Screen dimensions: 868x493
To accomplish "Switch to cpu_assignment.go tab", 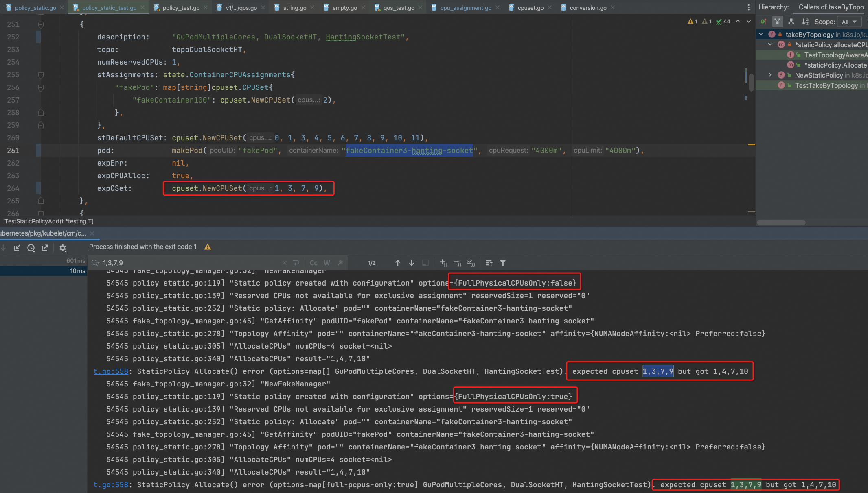I will (465, 7).
